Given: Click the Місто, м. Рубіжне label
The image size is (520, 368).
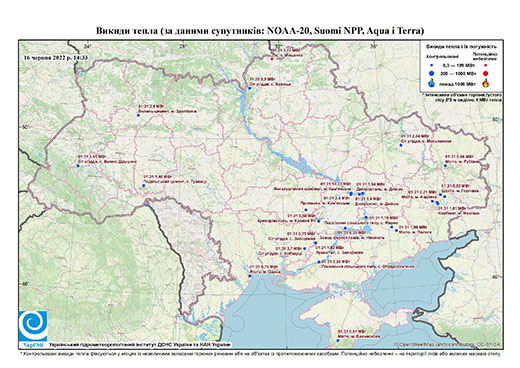Looking at the screenshot, I should coord(462,161).
